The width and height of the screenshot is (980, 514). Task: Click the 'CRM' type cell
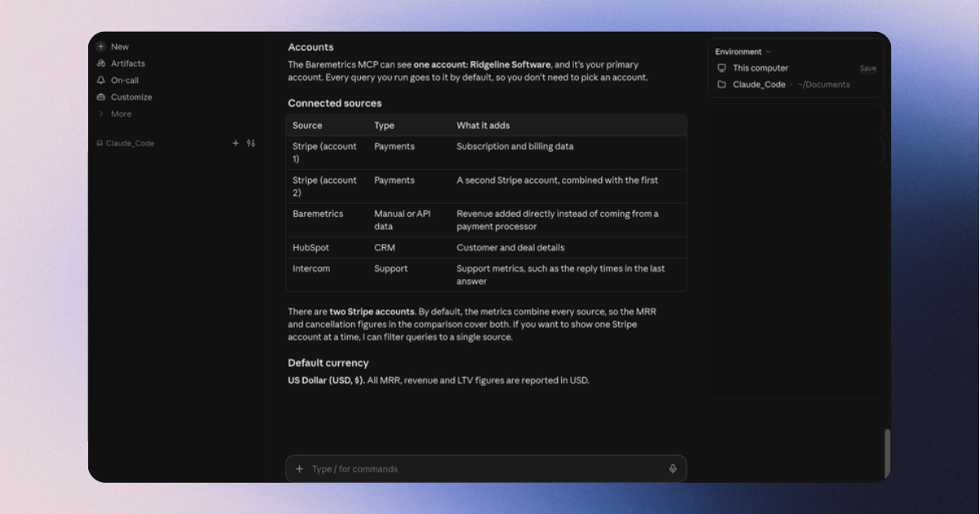(385, 248)
